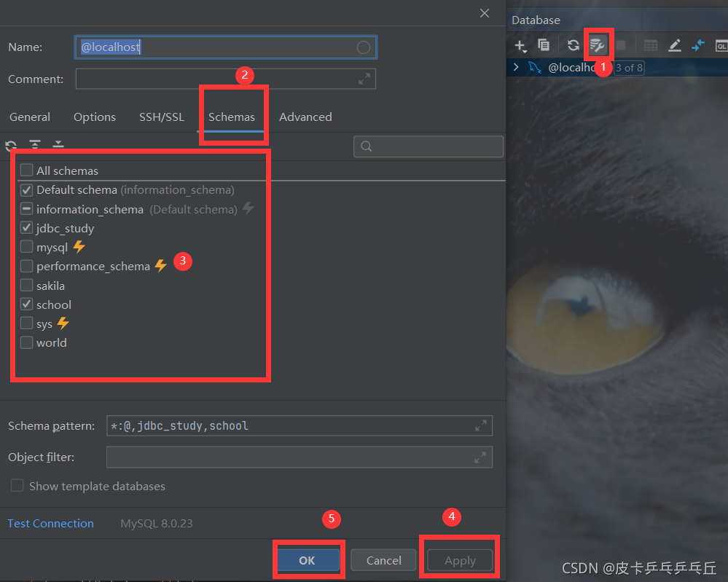Uncheck the Default schema checkbox

point(26,190)
